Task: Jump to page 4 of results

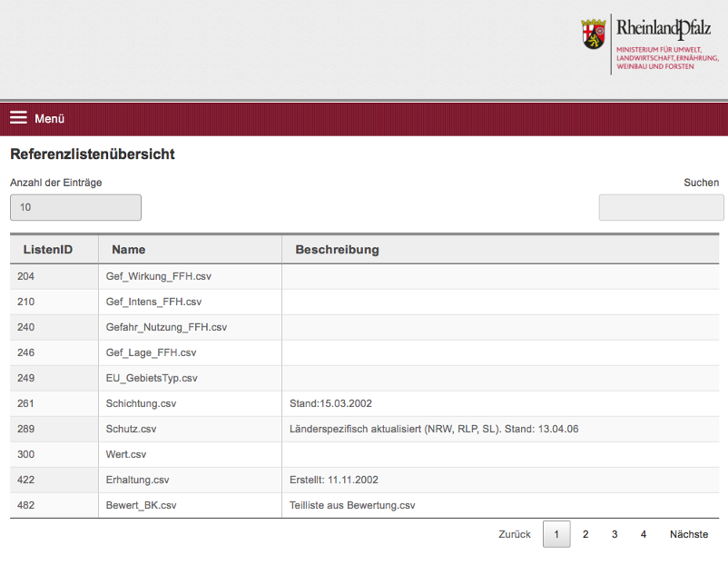Action: point(644,534)
